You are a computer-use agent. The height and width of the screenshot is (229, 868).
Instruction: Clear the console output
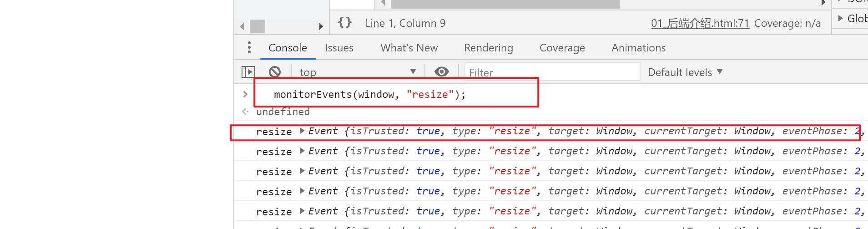[274, 72]
